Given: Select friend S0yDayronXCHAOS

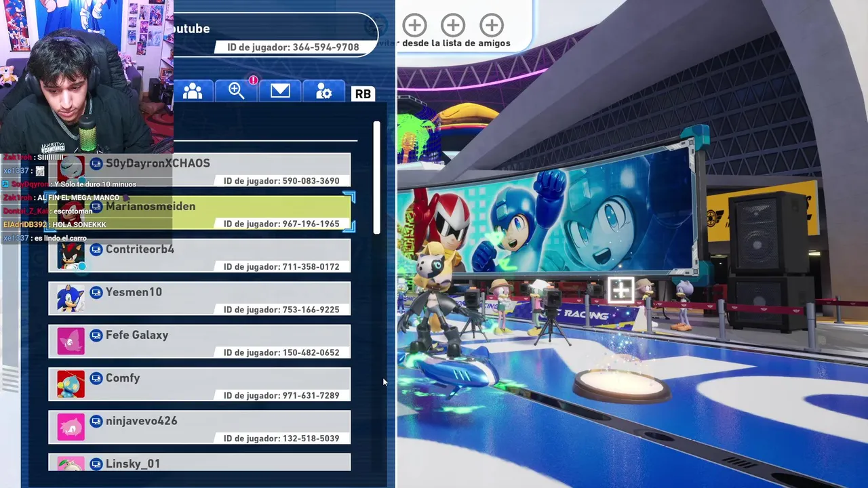Looking at the screenshot, I should coord(199,170).
